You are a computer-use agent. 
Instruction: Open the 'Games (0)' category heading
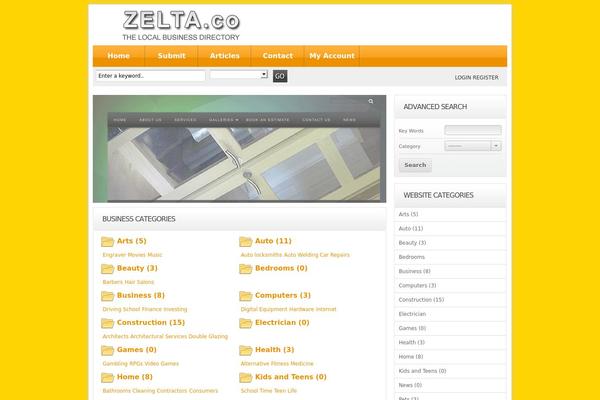click(137, 350)
